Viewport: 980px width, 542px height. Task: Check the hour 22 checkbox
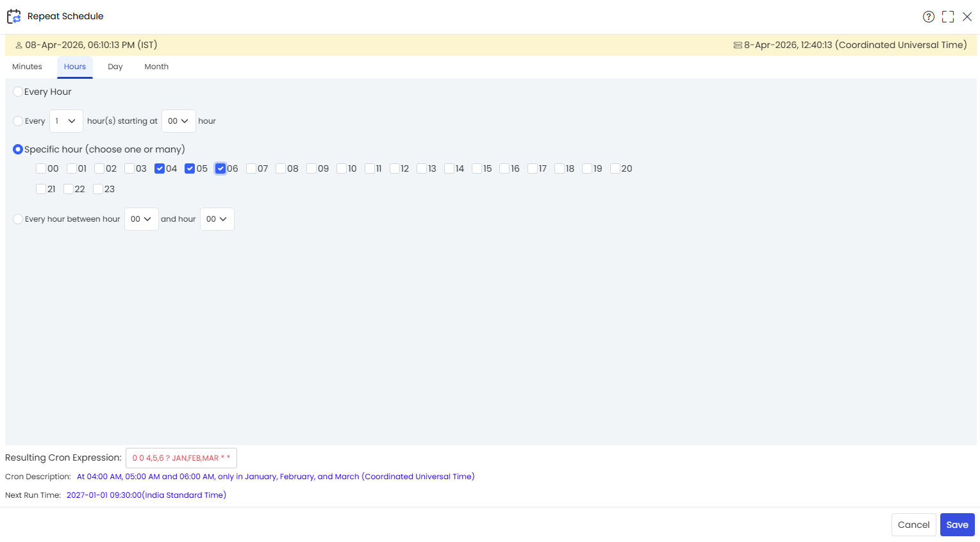(x=69, y=189)
